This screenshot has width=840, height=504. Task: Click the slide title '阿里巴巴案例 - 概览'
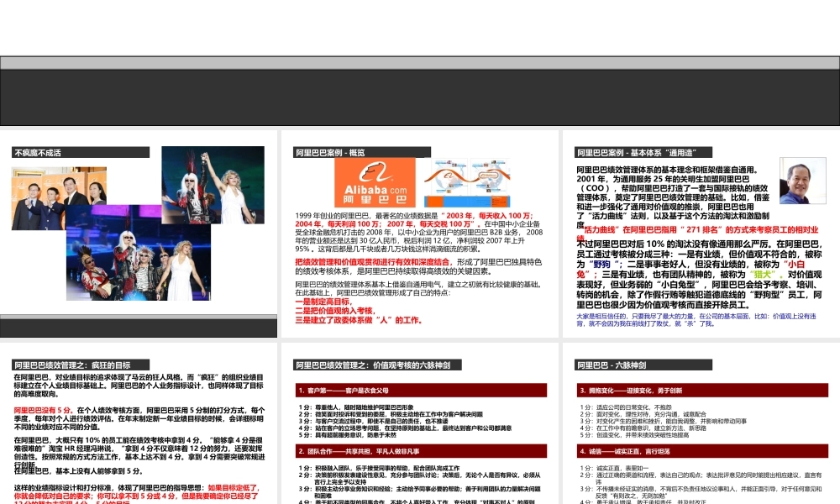tap(330, 153)
